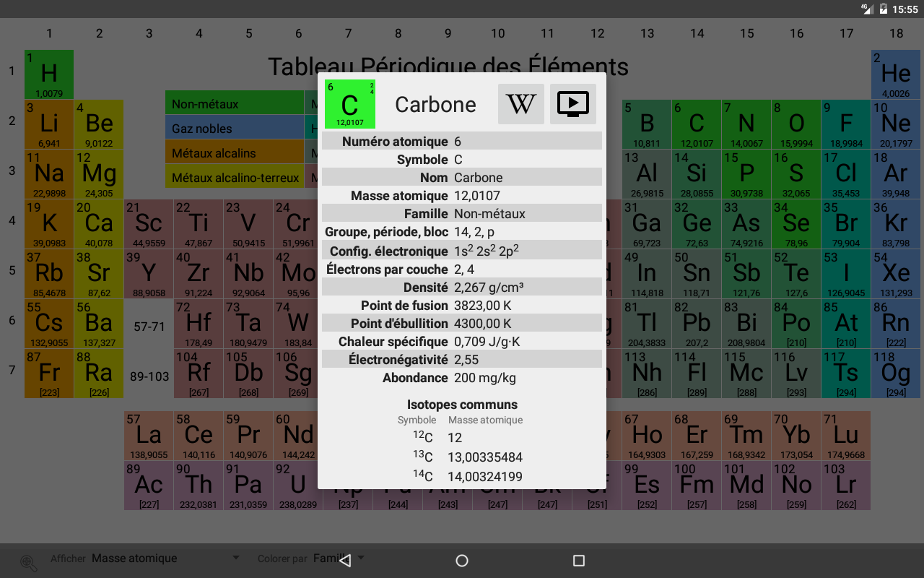This screenshot has width=924, height=578.
Task: Select the 'Gaz nobles' legend entry
Action: coord(235,129)
